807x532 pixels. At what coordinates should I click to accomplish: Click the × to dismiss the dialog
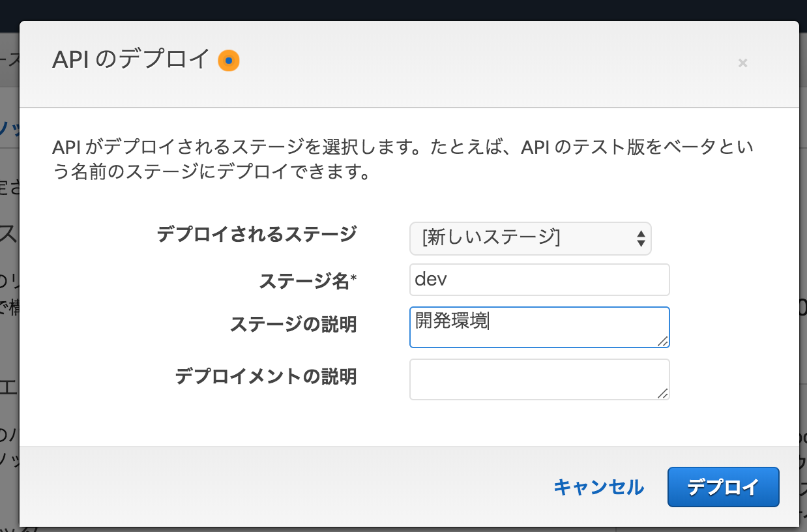[x=743, y=63]
